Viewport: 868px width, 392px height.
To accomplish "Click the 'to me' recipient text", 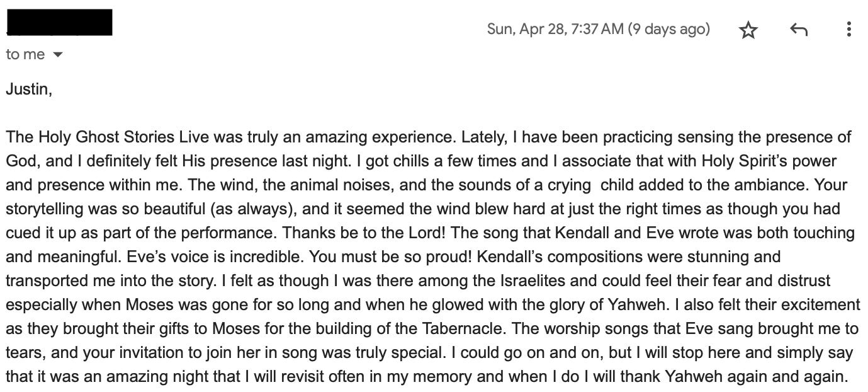I will (x=25, y=54).
